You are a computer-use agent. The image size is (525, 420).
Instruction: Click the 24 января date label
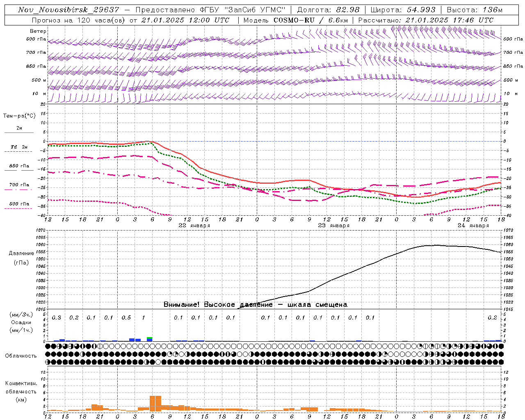coord(473,226)
